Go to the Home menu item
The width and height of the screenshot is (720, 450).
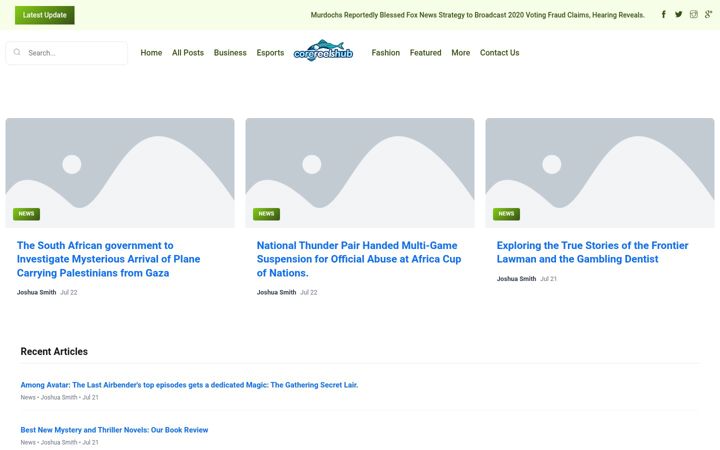click(x=151, y=53)
